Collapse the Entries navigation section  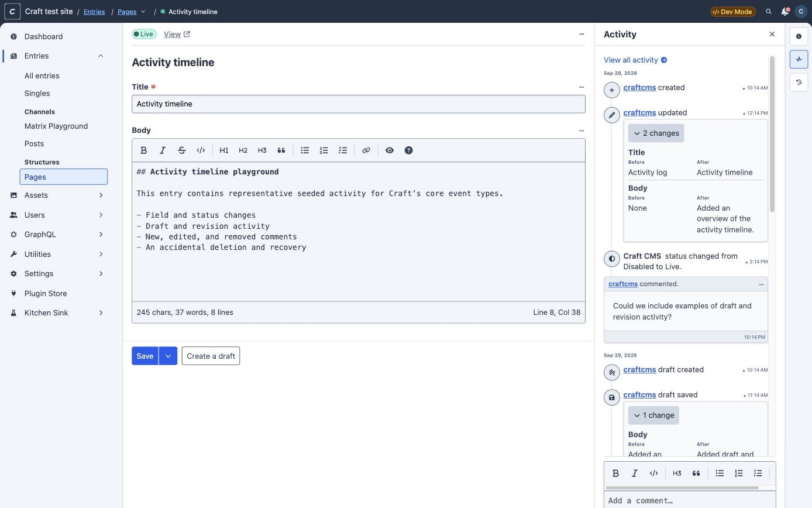(x=101, y=56)
